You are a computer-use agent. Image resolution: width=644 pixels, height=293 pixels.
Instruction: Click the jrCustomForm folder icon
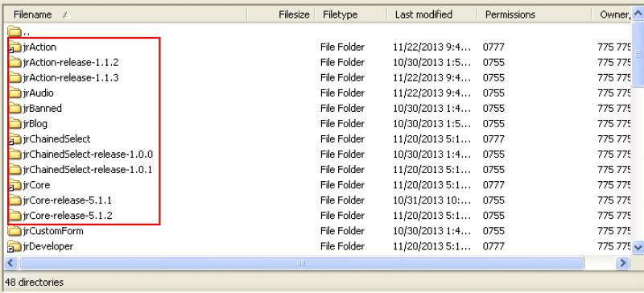click(14, 231)
